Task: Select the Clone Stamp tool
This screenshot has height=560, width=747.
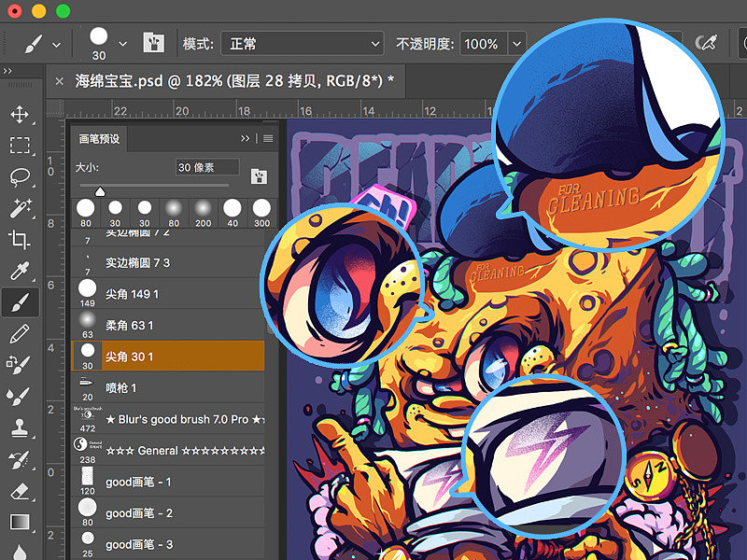Action: pos(18,427)
